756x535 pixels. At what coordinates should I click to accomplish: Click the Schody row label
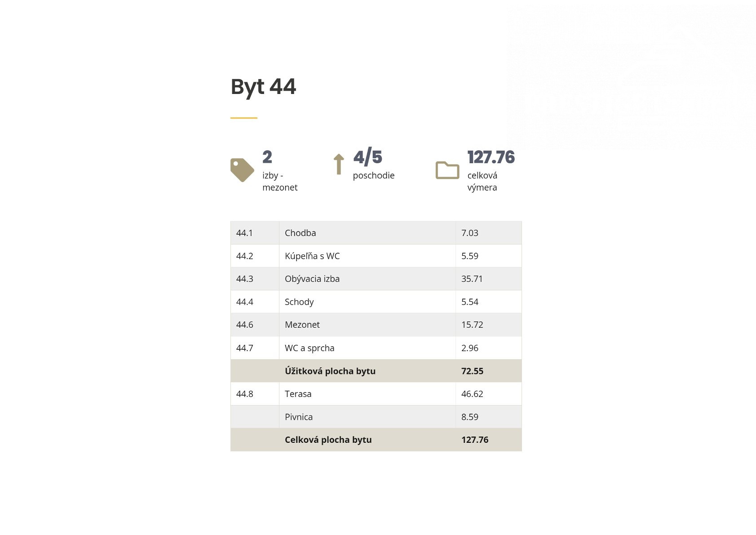point(299,302)
